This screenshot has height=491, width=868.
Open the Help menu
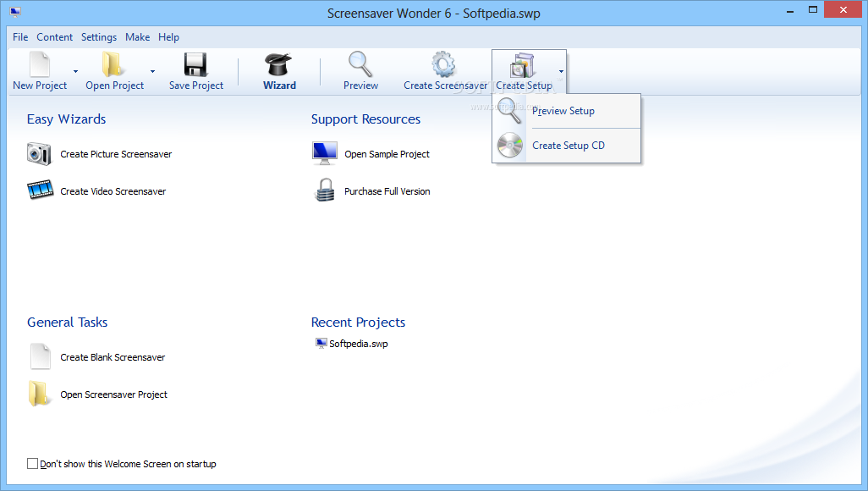click(169, 37)
